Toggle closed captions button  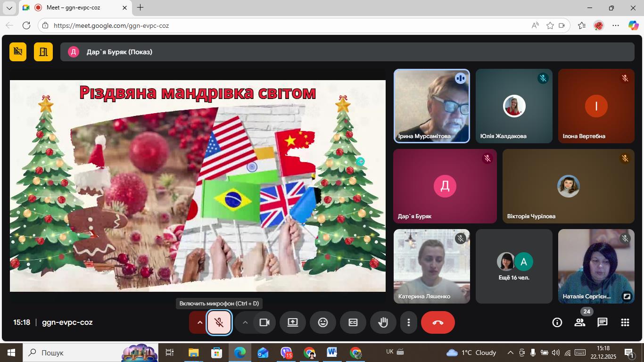[353, 322]
